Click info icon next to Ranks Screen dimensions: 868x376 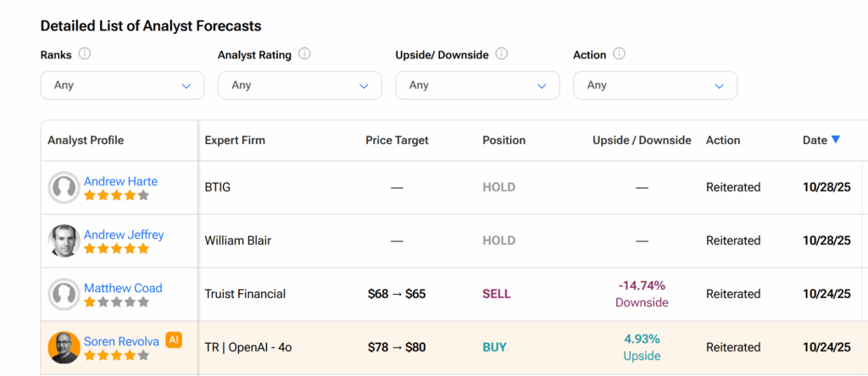[85, 54]
